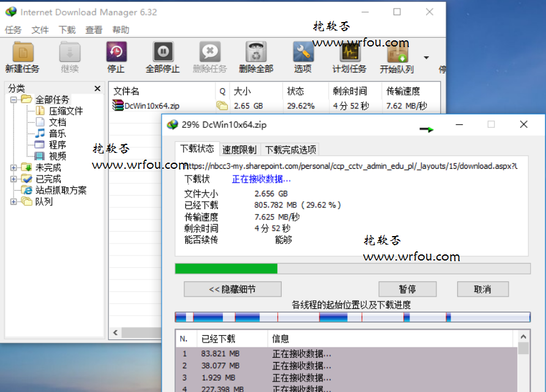Click thread list scrollbar up arrow
Image resolution: width=546 pixels, height=392 pixels.
(523, 337)
